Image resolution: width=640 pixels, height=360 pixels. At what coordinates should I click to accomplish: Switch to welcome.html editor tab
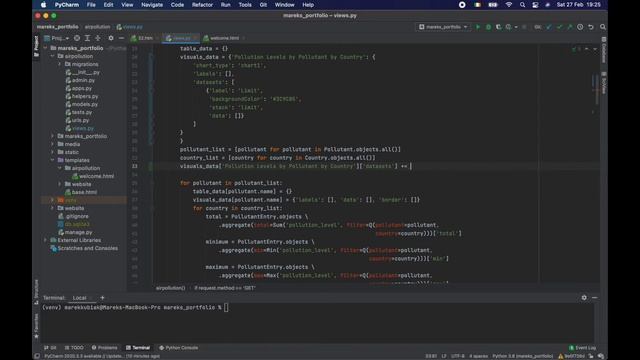click(x=224, y=38)
